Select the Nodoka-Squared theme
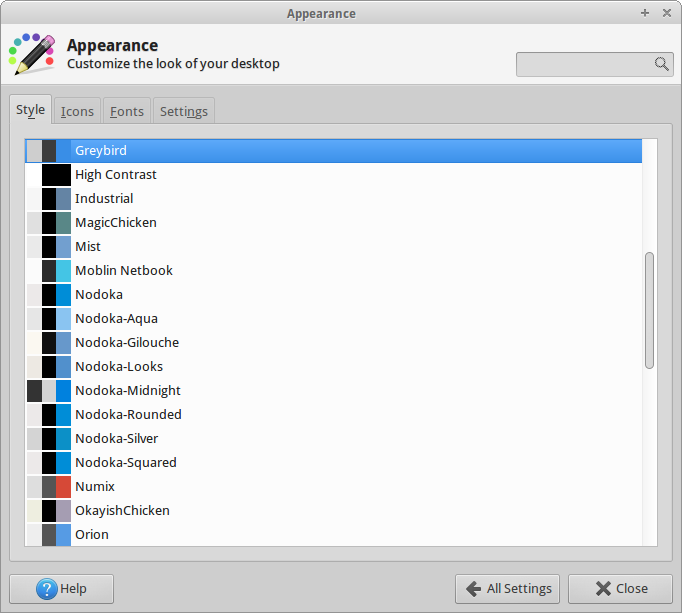Viewport: 682px width, 613px height. pyautogui.click(x=334, y=462)
